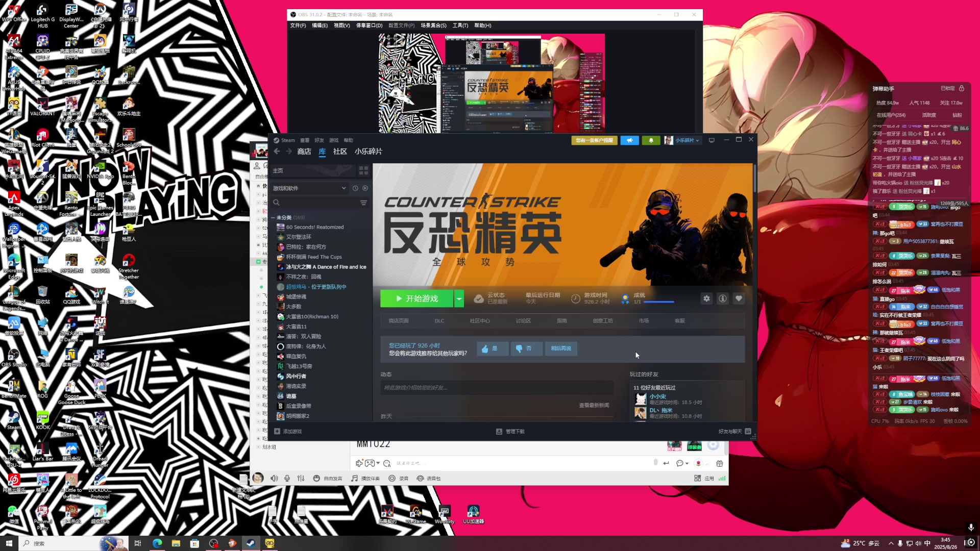This screenshot has width=980, height=551.
Task: Show hidden system tray icons
Action: tap(891, 543)
